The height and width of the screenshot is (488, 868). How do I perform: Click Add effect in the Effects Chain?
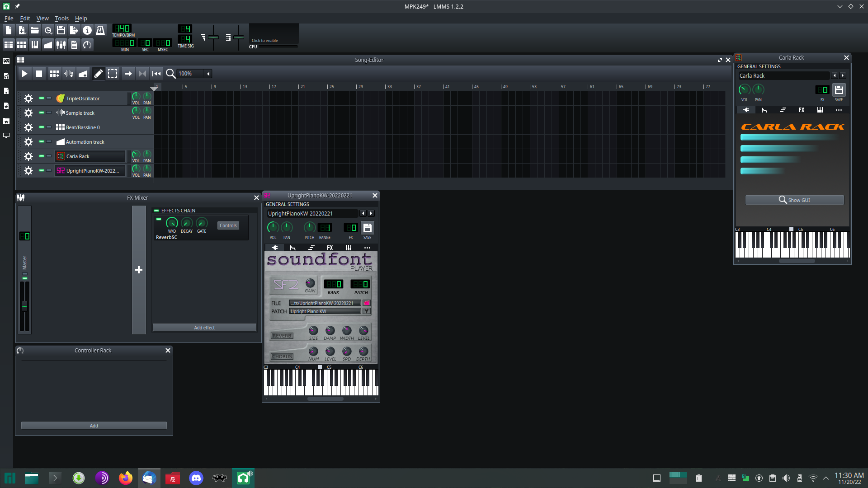click(x=204, y=327)
